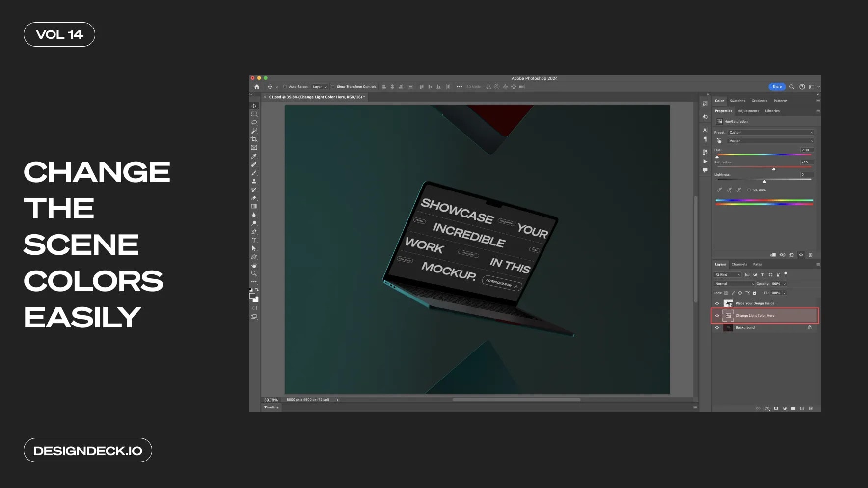
Task: Click the delete layer trash icon
Action: [811, 408]
